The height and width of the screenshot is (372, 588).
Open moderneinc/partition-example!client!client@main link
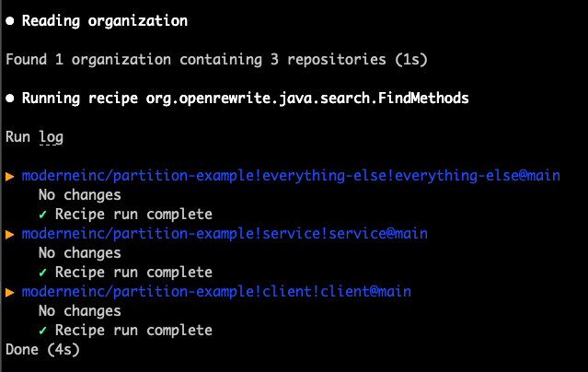point(216,292)
